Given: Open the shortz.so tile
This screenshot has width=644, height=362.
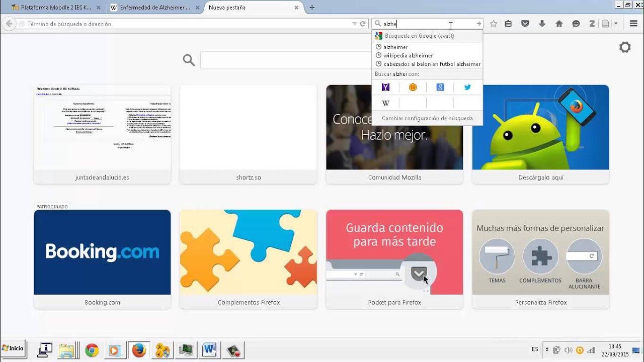Looking at the screenshot, I should click(x=249, y=134).
